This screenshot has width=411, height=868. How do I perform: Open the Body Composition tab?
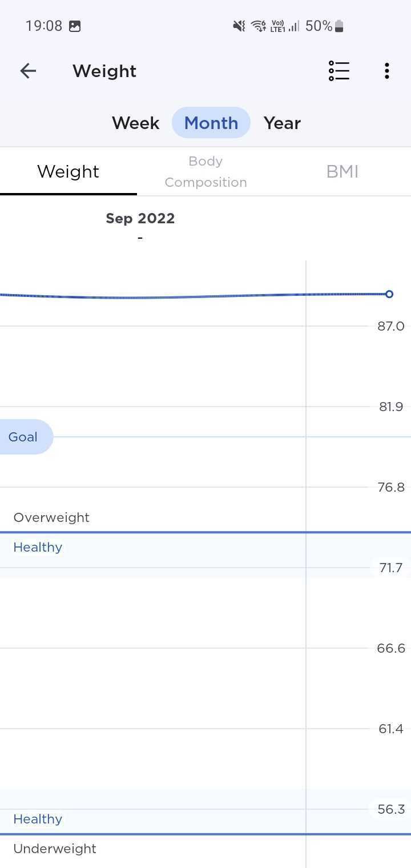point(205,171)
